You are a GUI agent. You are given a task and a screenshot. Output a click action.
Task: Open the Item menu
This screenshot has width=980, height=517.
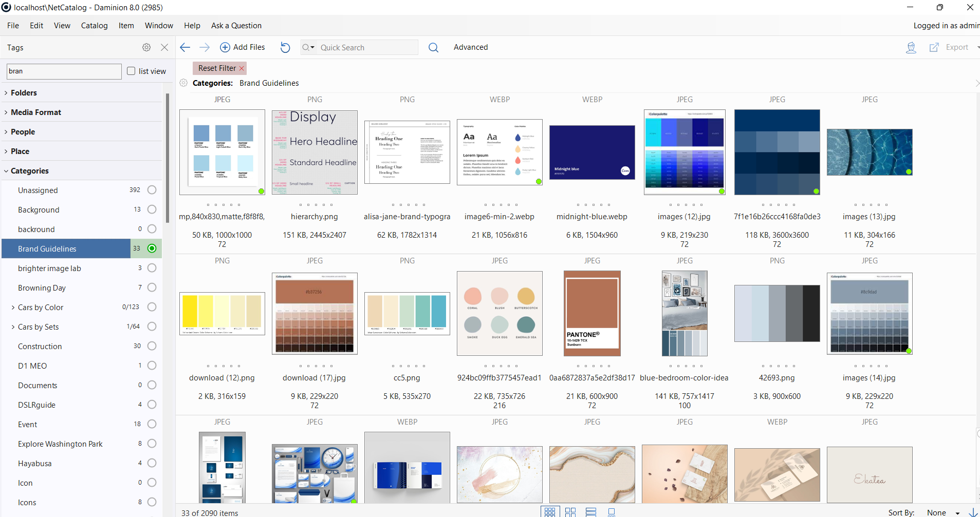126,26
